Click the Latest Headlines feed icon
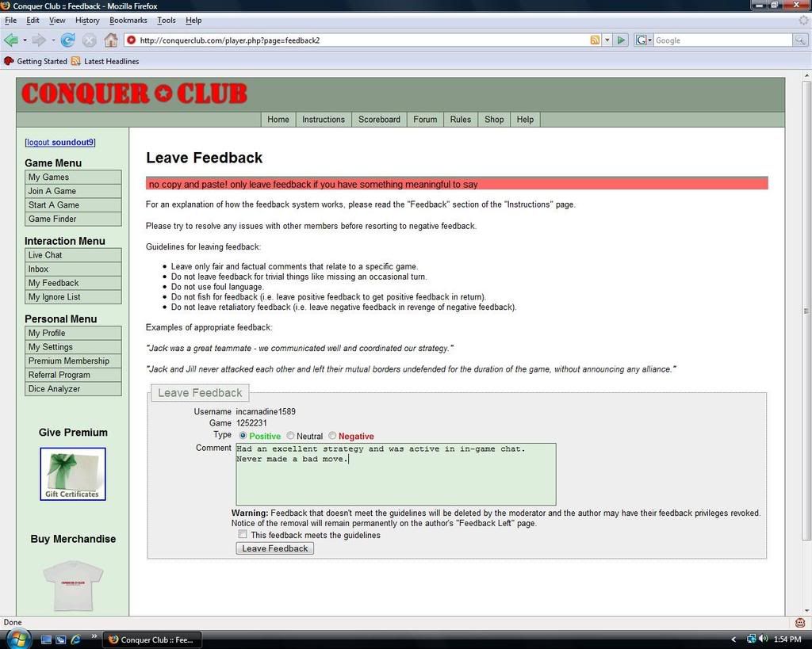Image resolution: width=812 pixels, height=649 pixels. pyautogui.click(x=75, y=61)
